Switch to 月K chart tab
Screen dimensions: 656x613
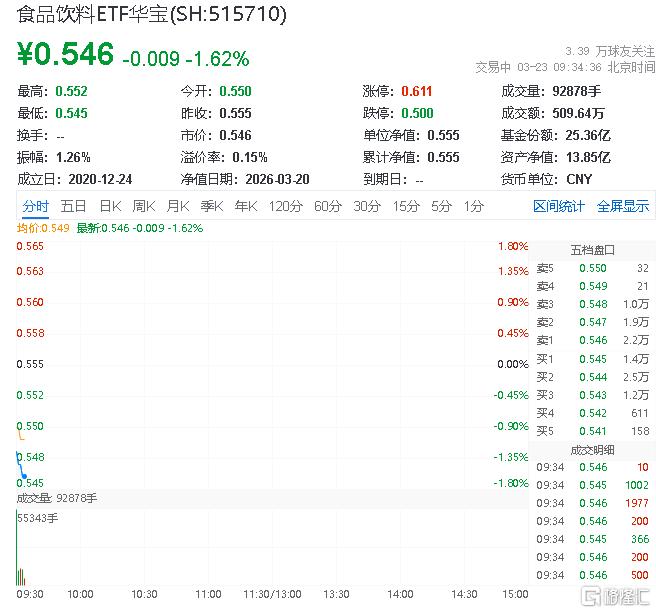point(178,206)
